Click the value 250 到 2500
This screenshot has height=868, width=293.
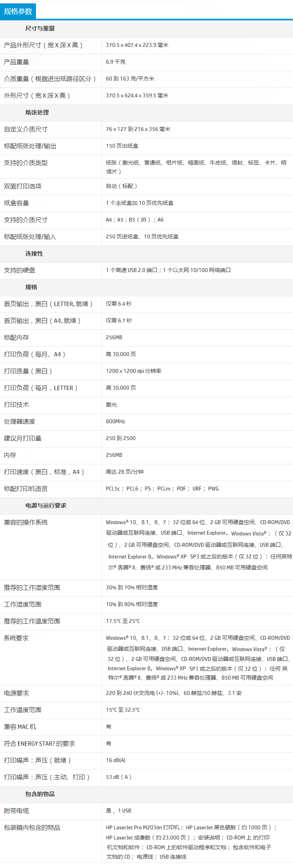coord(121,438)
